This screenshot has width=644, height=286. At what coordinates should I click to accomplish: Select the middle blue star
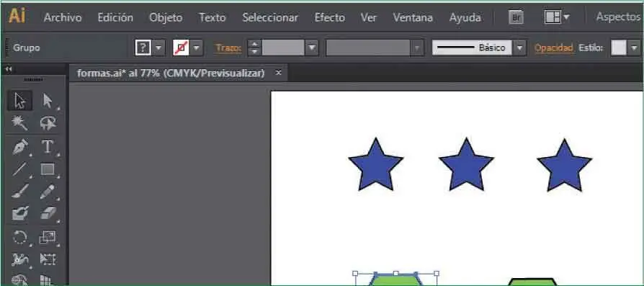tap(466, 166)
